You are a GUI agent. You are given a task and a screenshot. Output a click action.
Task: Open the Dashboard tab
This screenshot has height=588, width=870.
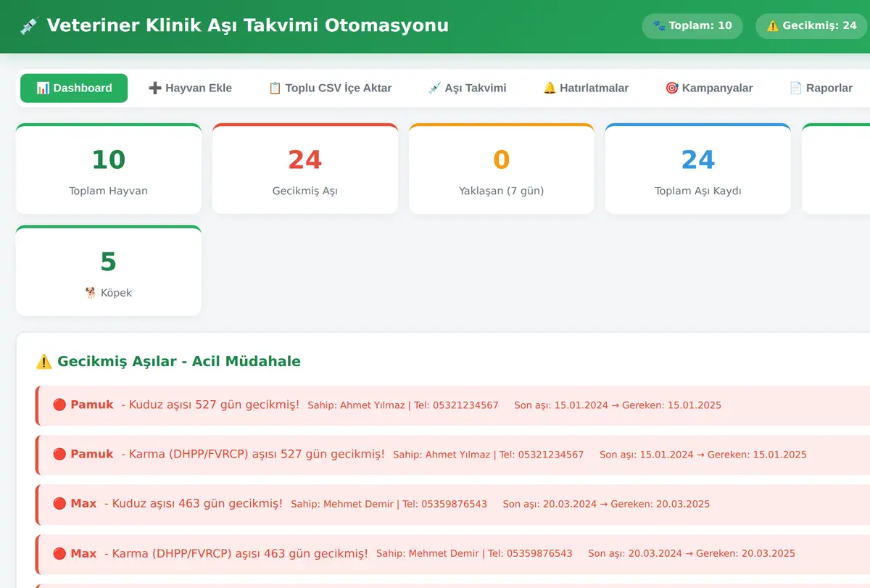pyautogui.click(x=74, y=88)
